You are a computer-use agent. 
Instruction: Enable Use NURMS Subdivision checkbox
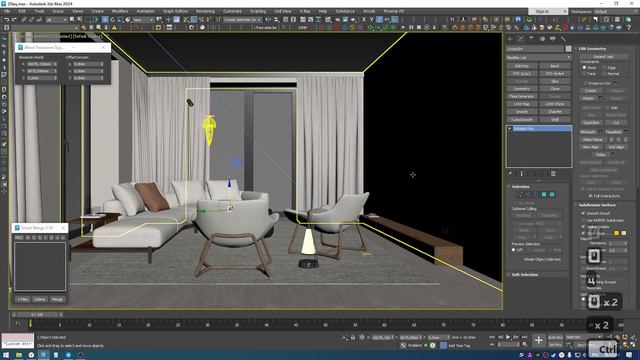[x=583, y=220]
